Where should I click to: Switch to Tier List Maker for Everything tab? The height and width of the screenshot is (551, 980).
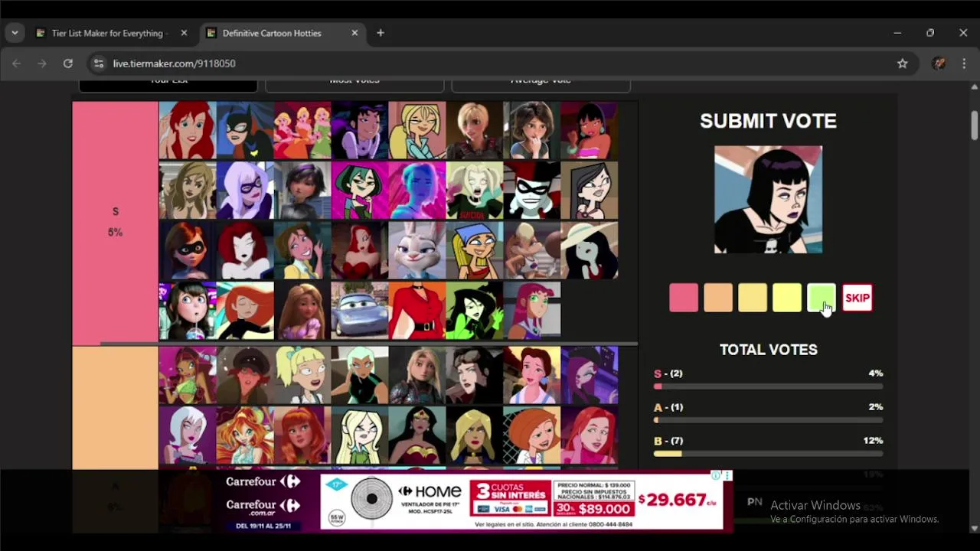(113, 33)
